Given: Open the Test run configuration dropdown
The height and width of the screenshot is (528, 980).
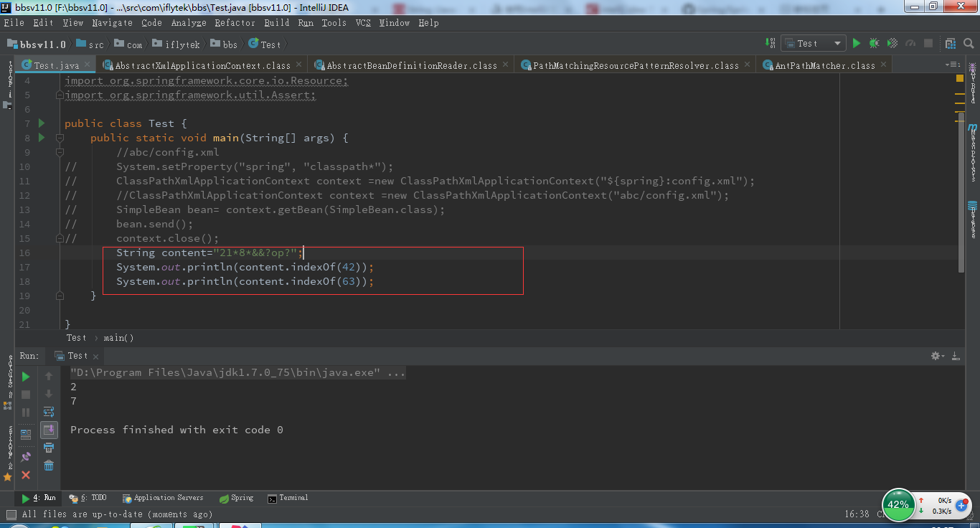Looking at the screenshot, I should [814, 44].
